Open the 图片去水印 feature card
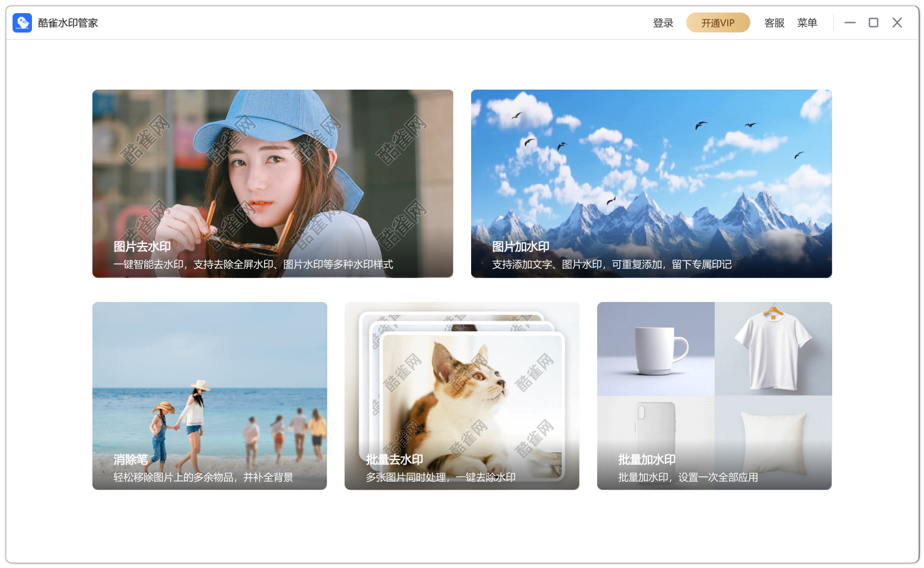The height and width of the screenshot is (568, 924). point(273,184)
